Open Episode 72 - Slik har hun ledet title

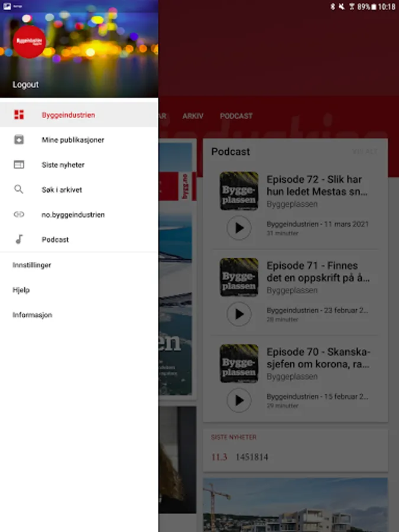click(x=317, y=185)
